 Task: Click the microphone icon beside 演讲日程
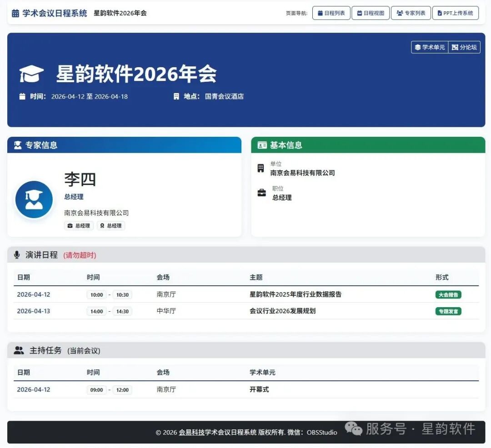point(17,255)
